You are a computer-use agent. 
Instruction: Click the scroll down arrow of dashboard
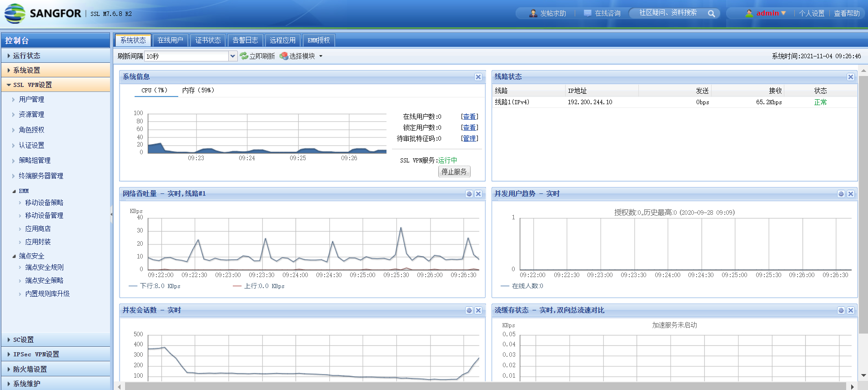tap(863, 376)
